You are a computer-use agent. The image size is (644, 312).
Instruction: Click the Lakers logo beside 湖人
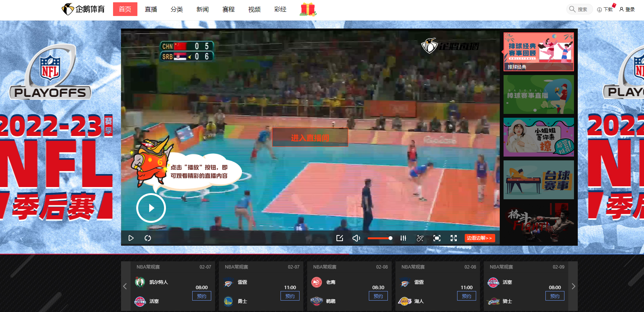(x=405, y=301)
